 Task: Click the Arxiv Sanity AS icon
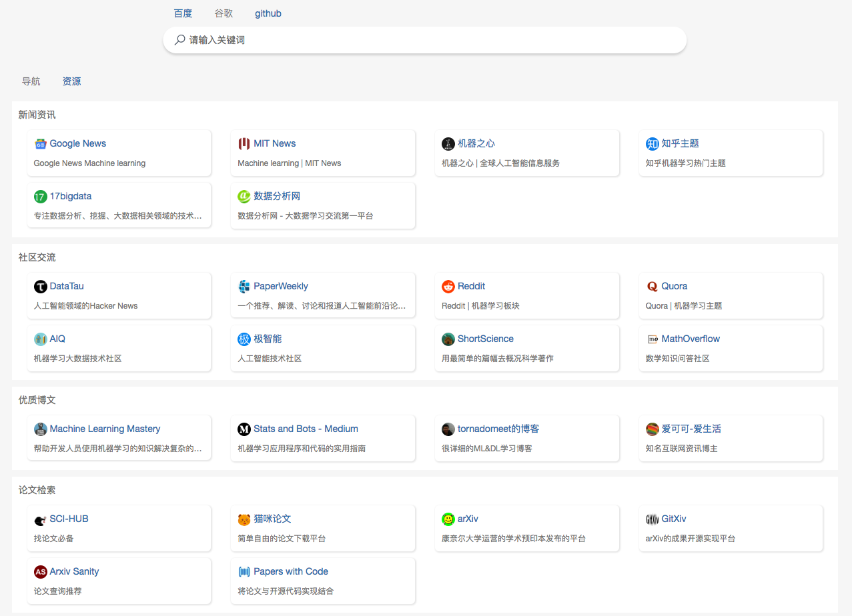tap(41, 571)
